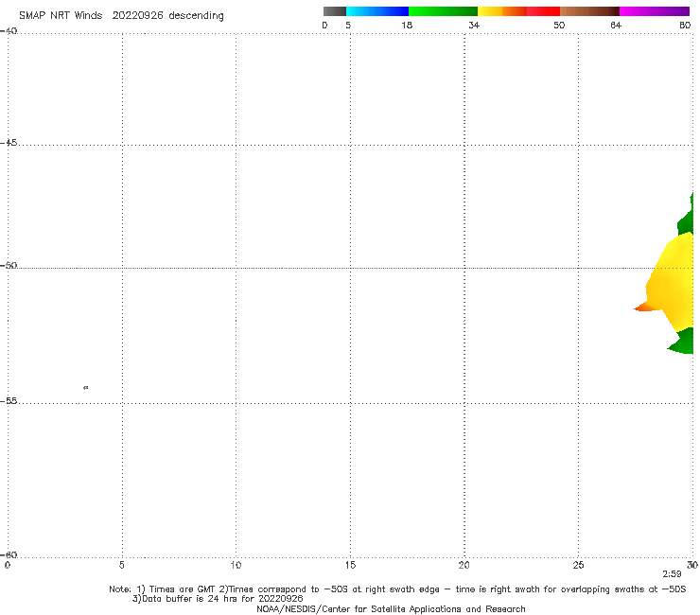Click the "Note: 1) Times are GMT" footnote line
The height and width of the screenshot is (615, 700).
(x=397, y=589)
